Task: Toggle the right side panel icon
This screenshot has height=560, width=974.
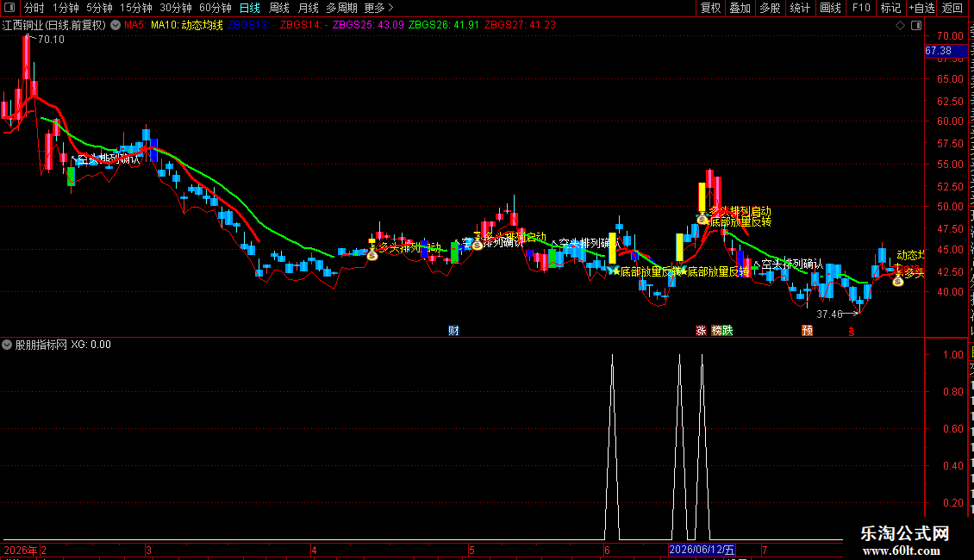Action: tap(916, 26)
